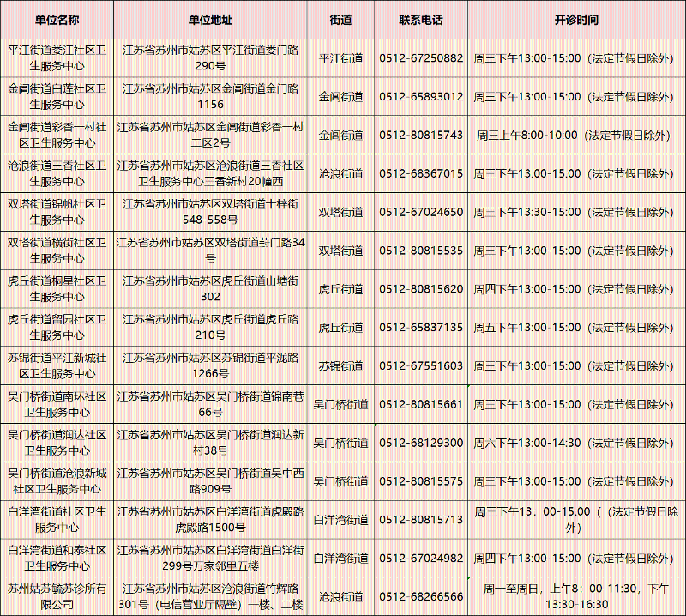Image resolution: width=686 pixels, height=616 pixels.
Task: Select 双塔街道锦帆社区卫生服务中心 cell
Action: coord(57,212)
